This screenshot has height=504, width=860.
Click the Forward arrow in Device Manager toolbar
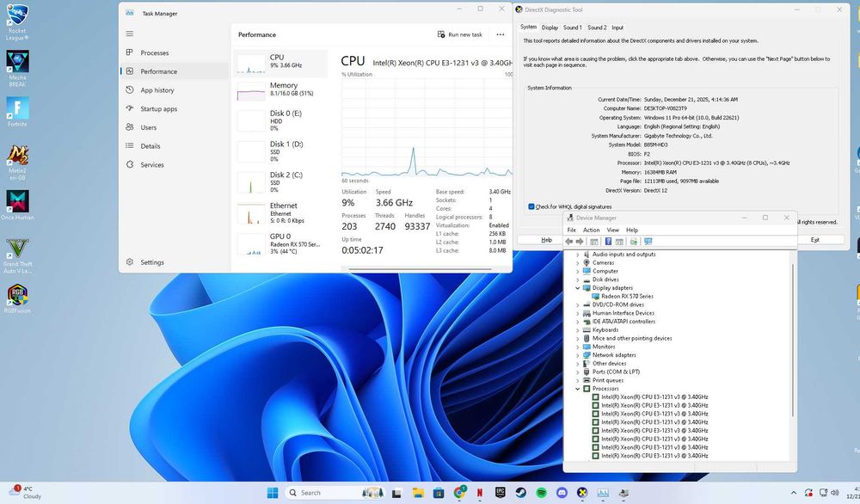[x=579, y=242]
